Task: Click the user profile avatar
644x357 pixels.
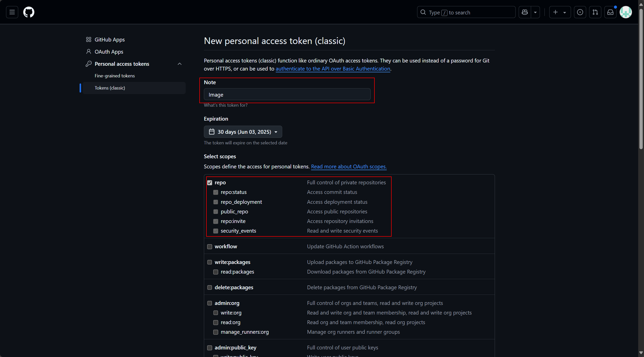Action: pyautogui.click(x=626, y=12)
